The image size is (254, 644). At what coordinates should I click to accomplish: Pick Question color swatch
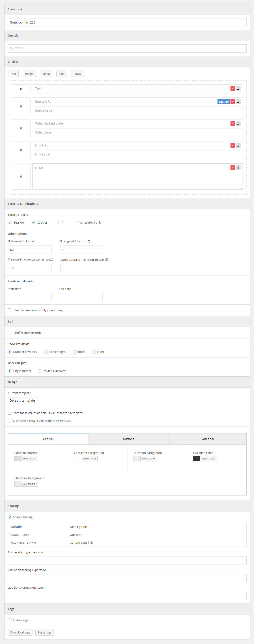[197, 459]
